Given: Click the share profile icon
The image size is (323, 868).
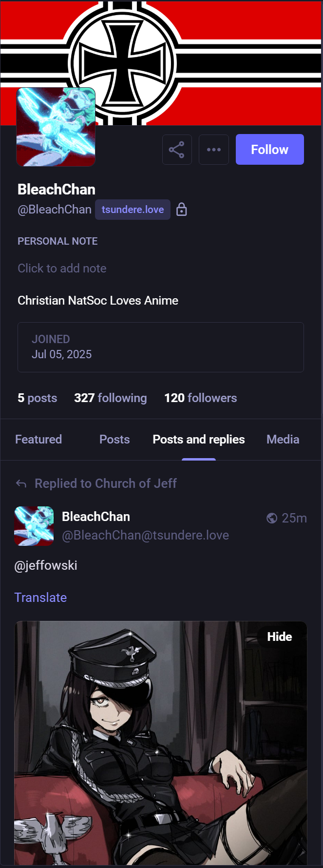Looking at the screenshot, I should coord(177,150).
